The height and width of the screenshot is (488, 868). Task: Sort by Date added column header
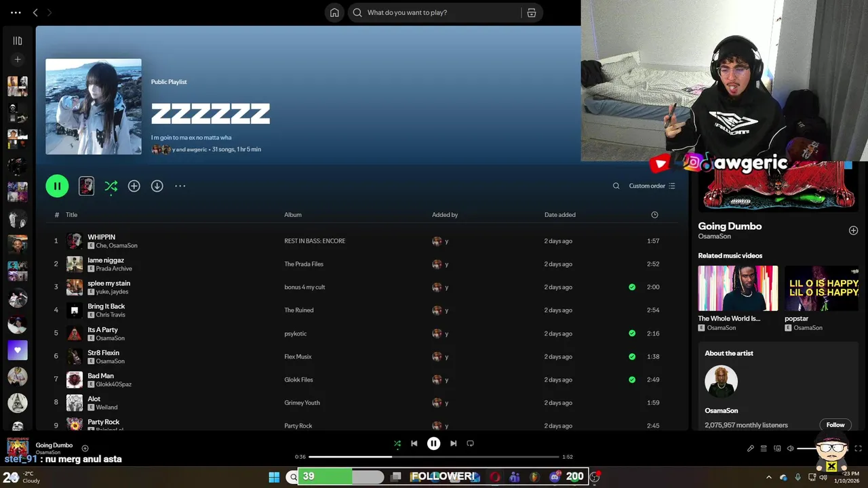tap(559, 215)
